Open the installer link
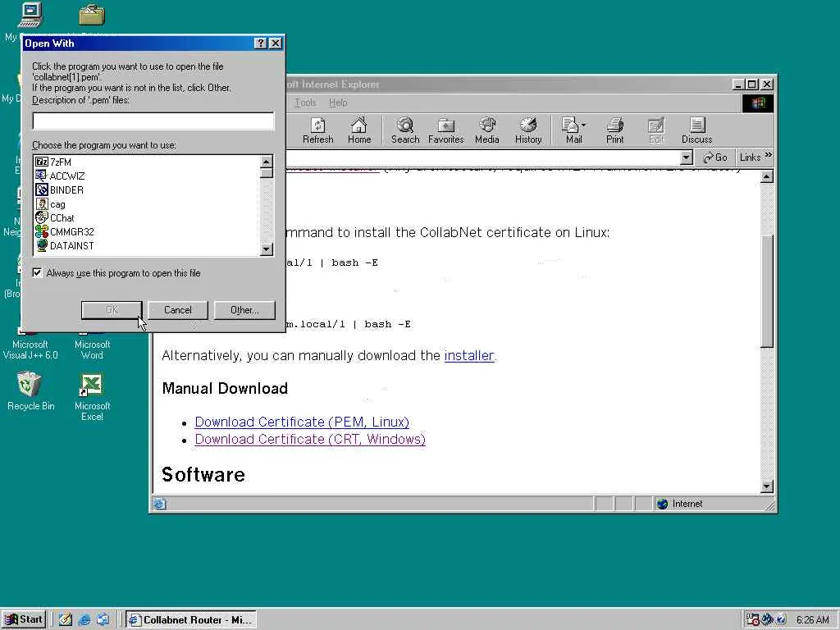 (x=468, y=356)
